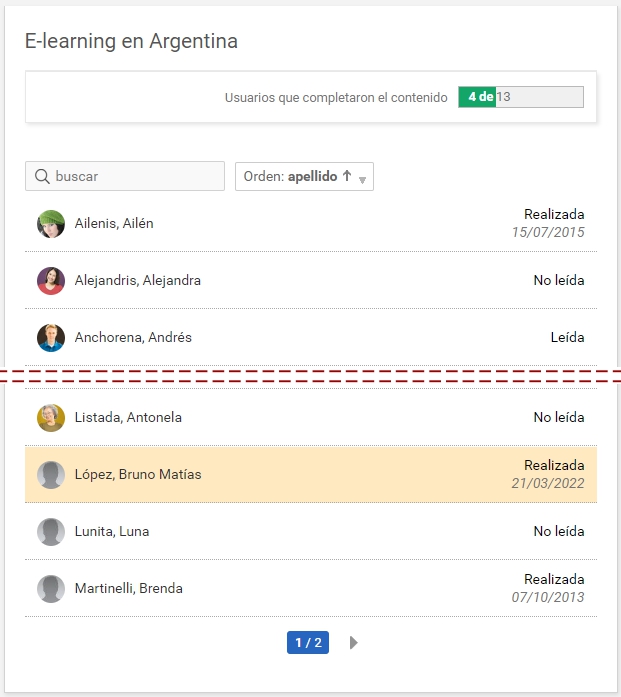Click the E-learning en Argentina title
Viewport: 621px width, 697px height.
[x=131, y=42]
